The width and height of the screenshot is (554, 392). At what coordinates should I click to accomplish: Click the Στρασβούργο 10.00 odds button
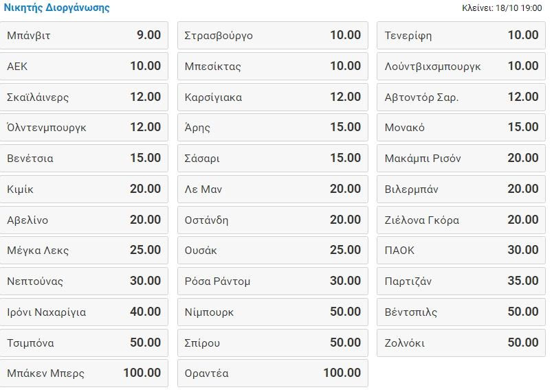(273, 36)
